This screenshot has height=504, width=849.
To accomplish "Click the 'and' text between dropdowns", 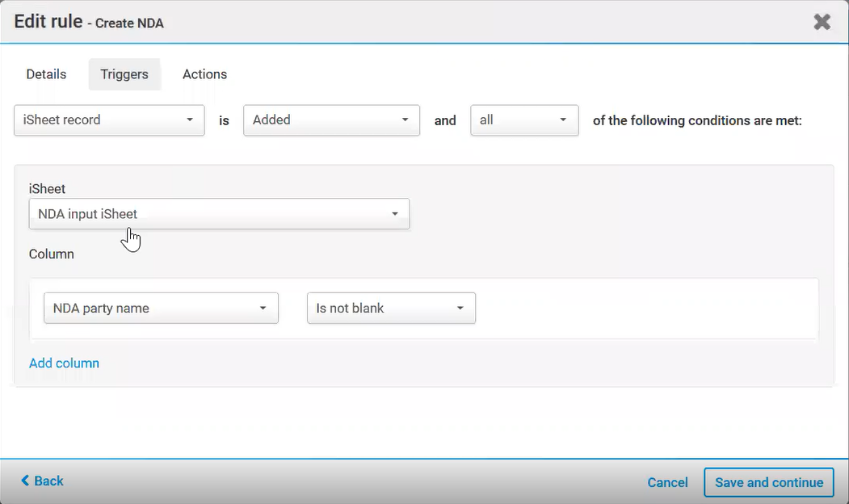I will [x=445, y=120].
